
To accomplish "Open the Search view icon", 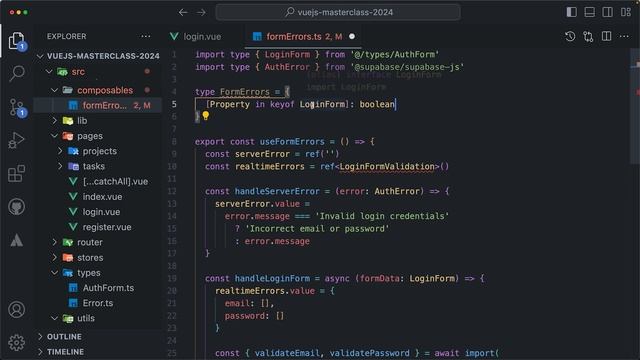I will [17, 73].
